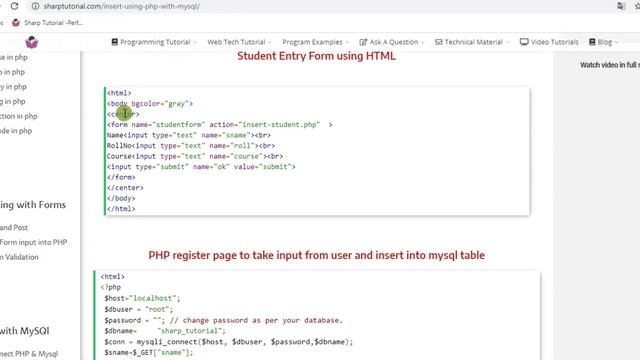This screenshot has height=360, width=640.
Task: Click the address bar URL
Action: click(122, 6)
